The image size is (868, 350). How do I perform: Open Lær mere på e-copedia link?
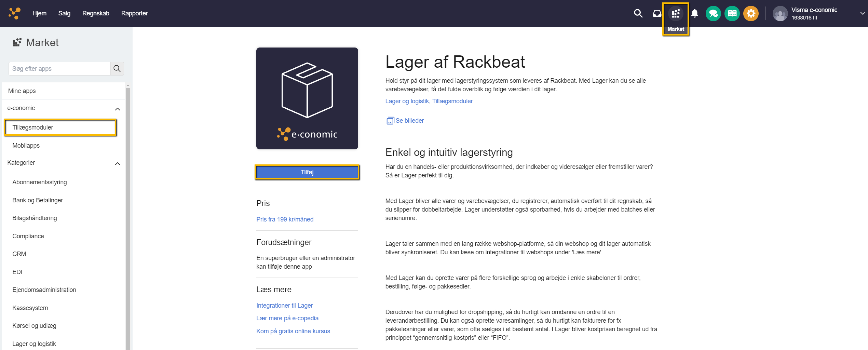pos(287,318)
